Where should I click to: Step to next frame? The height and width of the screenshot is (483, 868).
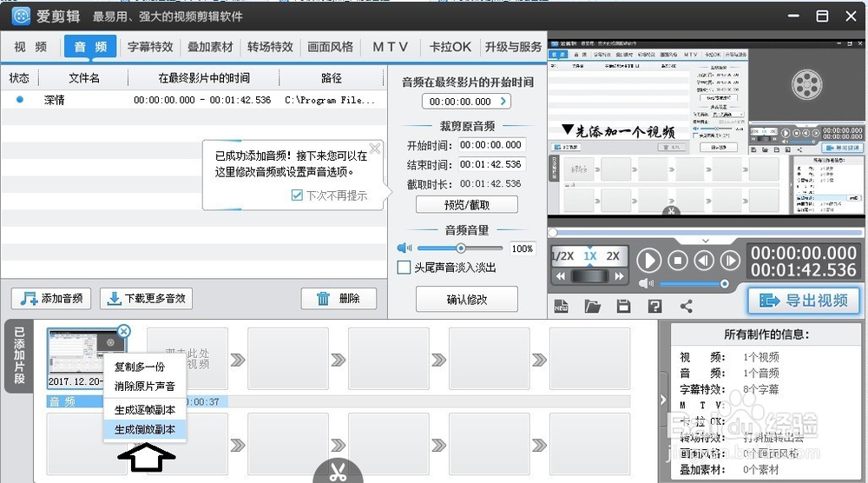click(x=730, y=261)
